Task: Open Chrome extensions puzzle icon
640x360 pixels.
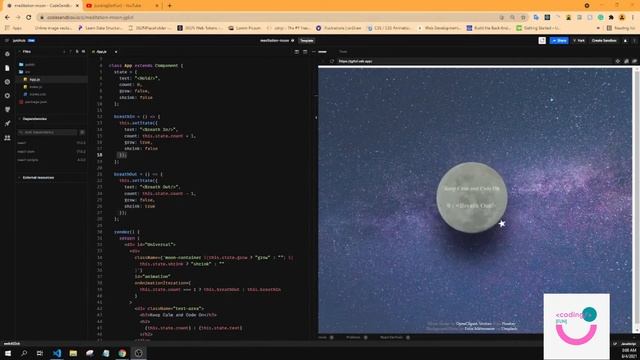Action: [611, 17]
